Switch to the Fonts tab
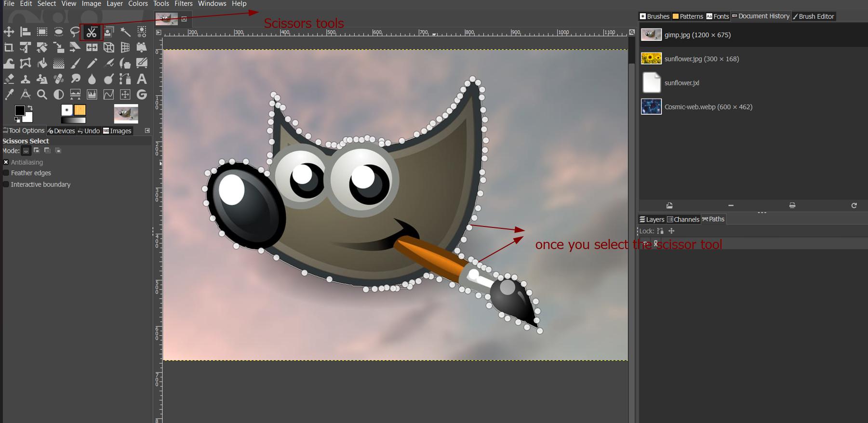 (x=718, y=16)
